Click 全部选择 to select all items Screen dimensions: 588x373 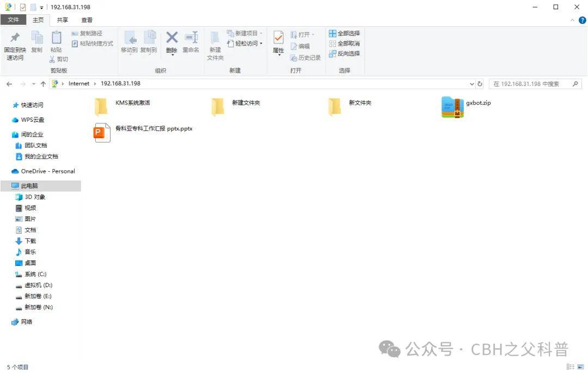point(344,33)
